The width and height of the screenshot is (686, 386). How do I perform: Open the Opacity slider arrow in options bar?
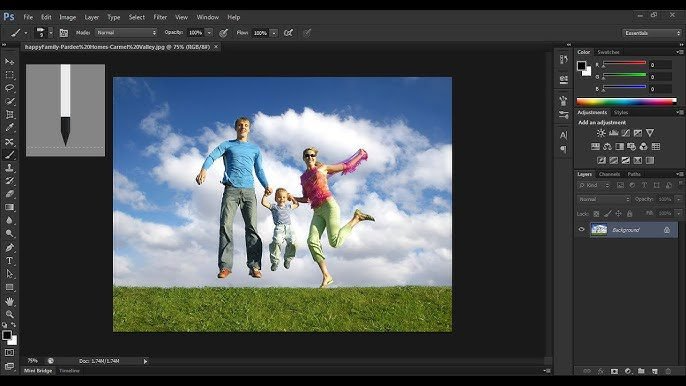(x=209, y=33)
